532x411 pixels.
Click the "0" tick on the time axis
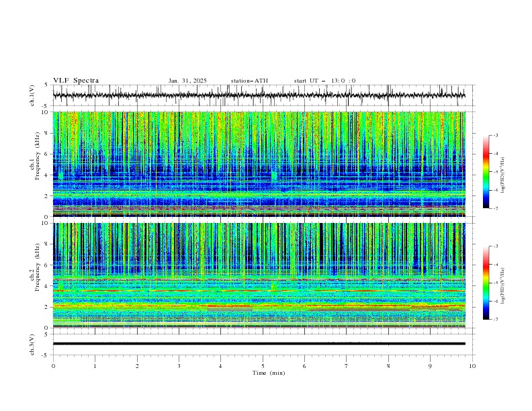coord(53,366)
